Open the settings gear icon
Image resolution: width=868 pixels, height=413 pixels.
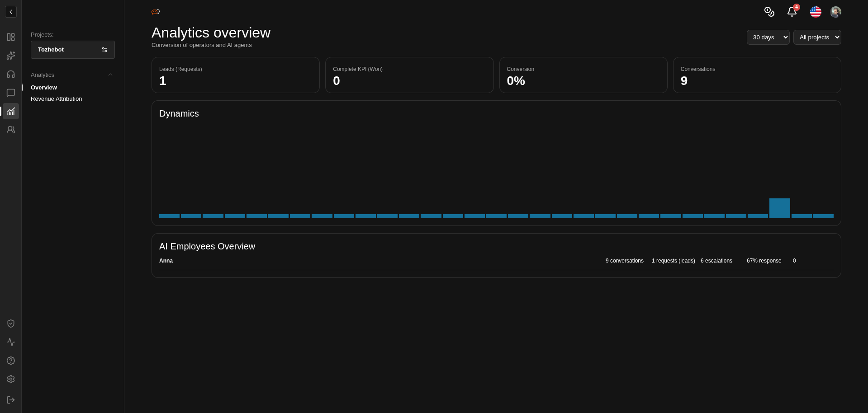tap(11, 379)
